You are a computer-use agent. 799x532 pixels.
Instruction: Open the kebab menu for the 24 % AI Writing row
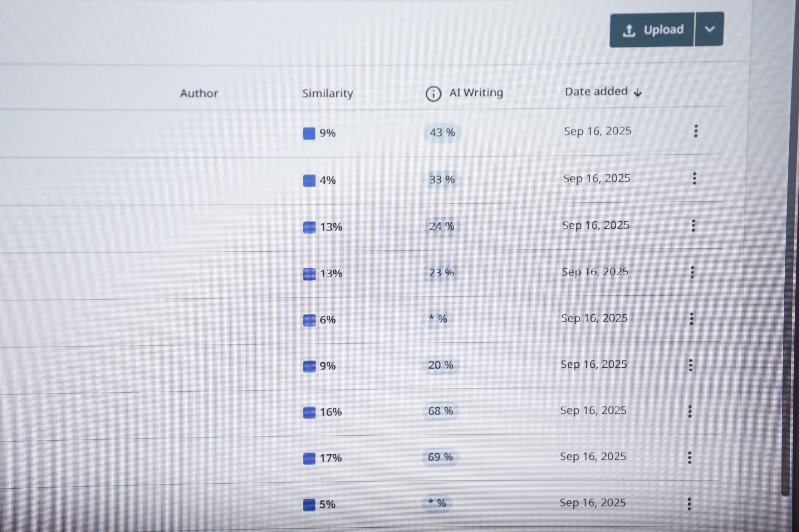coord(694,225)
